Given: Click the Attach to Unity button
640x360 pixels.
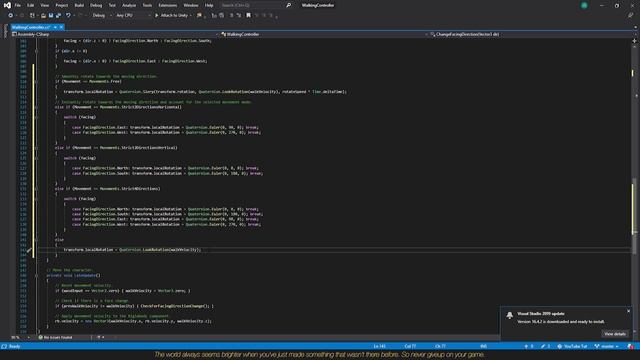Looking at the screenshot, I should point(171,16).
